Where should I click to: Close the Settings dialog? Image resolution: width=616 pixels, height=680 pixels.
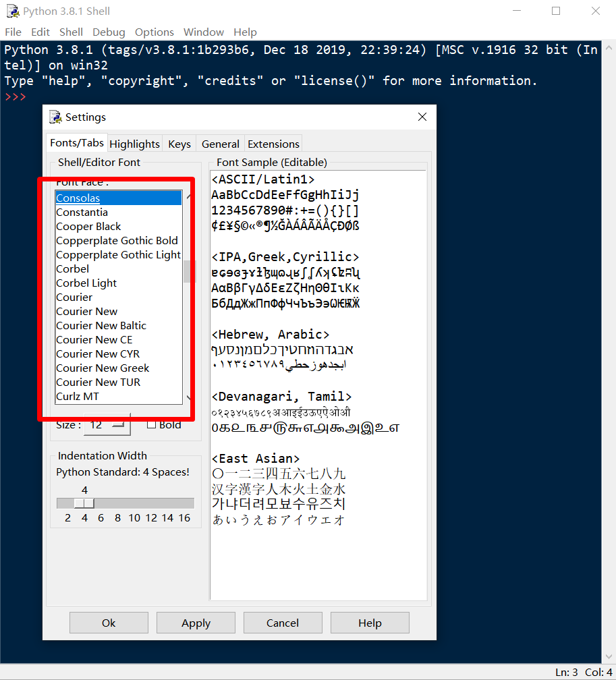422,117
